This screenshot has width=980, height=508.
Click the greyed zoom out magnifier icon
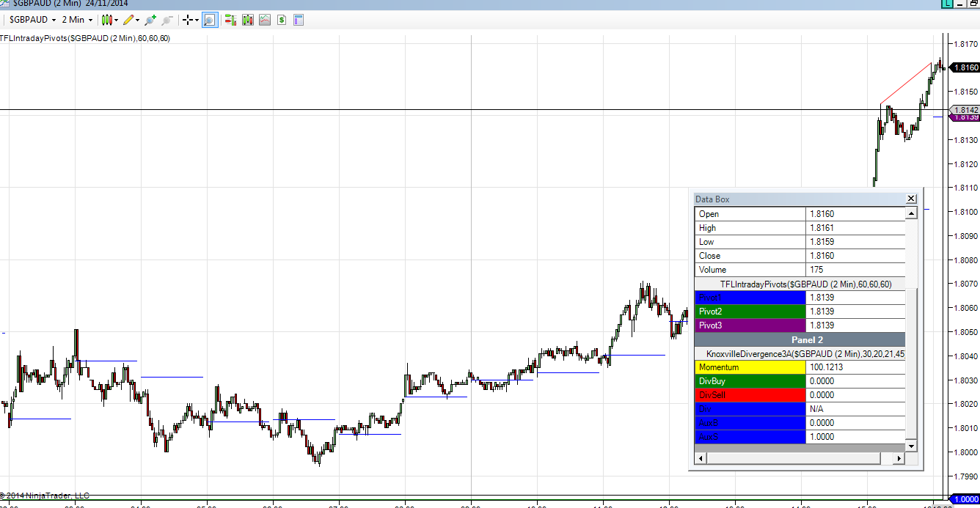(x=167, y=20)
